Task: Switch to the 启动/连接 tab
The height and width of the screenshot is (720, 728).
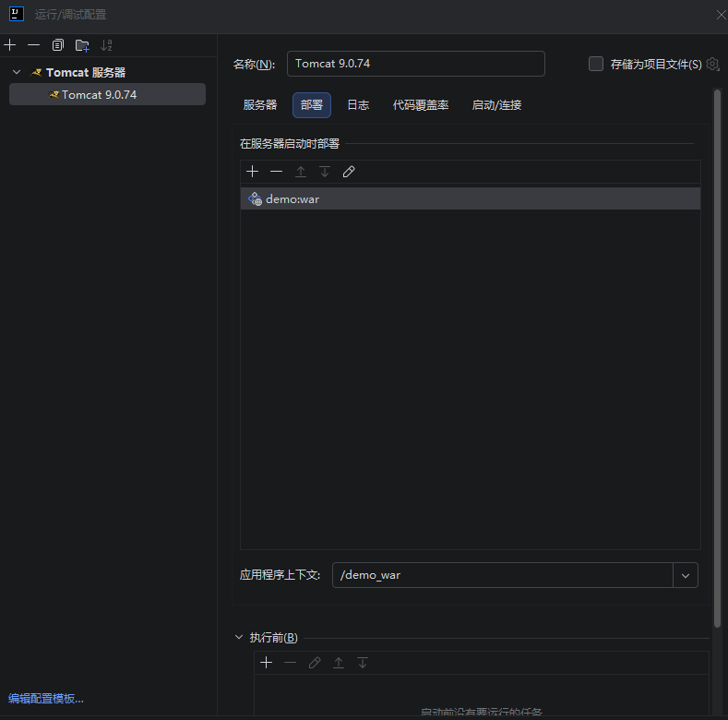Action: 496,105
